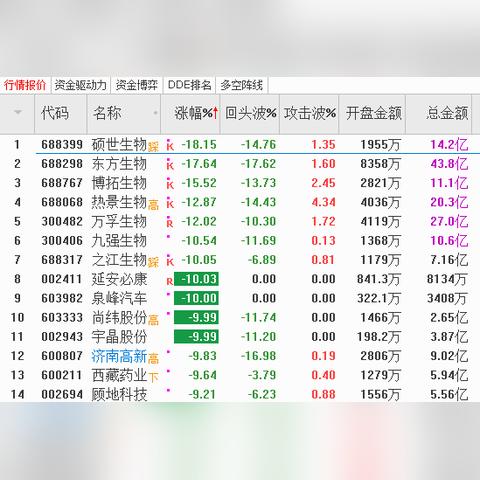Viewport: 480px width, 480px height.
Task: Click stock code 688767
Action: pos(62,183)
